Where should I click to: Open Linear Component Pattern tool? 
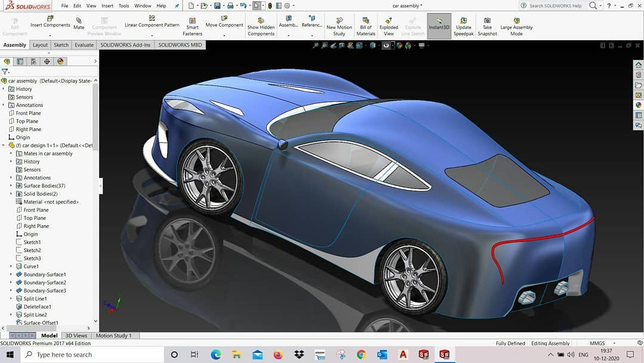[x=152, y=21]
